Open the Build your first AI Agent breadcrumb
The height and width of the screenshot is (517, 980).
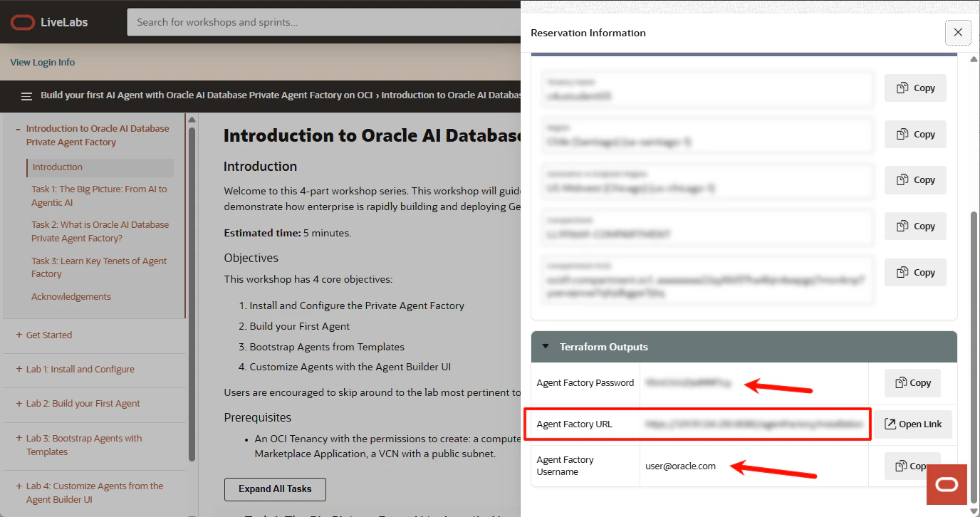tap(207, 95)
